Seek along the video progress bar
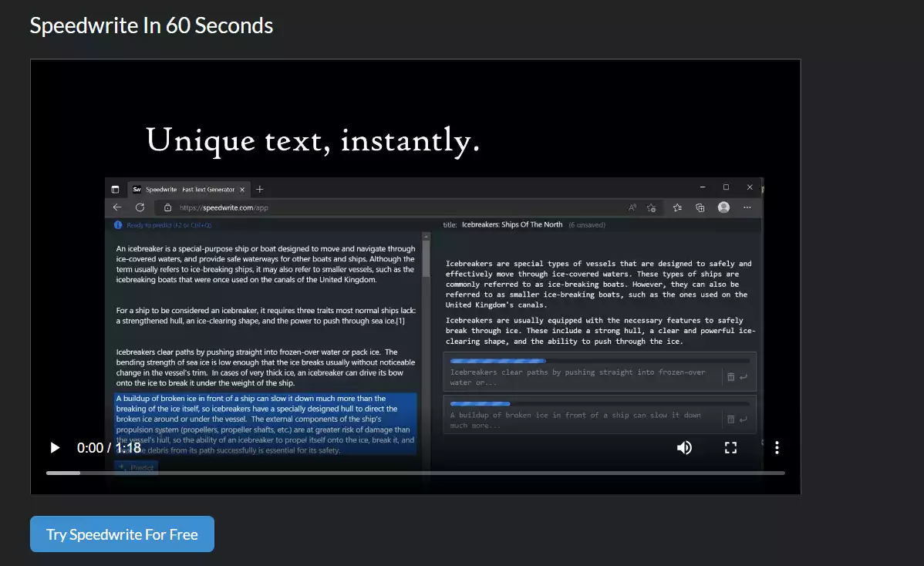 pyautogui.click(x=416, y=473)
